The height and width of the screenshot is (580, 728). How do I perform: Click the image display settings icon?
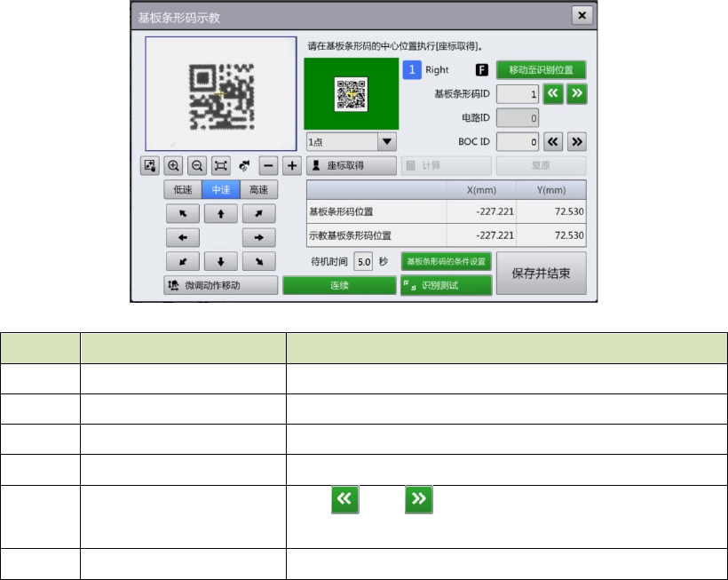(149, 166)
